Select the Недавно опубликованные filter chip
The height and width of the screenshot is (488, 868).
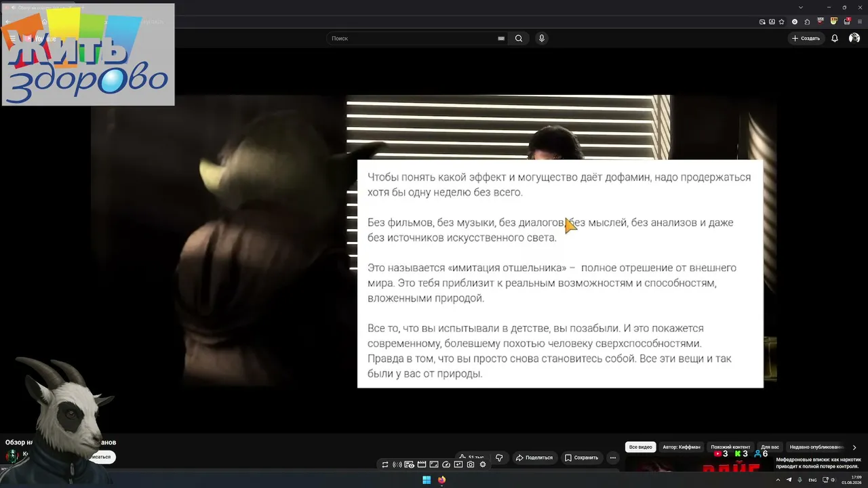click(816, 447)
